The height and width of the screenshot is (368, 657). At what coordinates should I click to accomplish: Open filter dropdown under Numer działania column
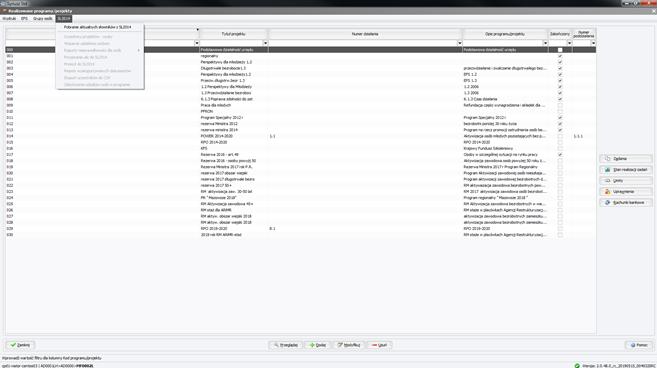point(460,43)
